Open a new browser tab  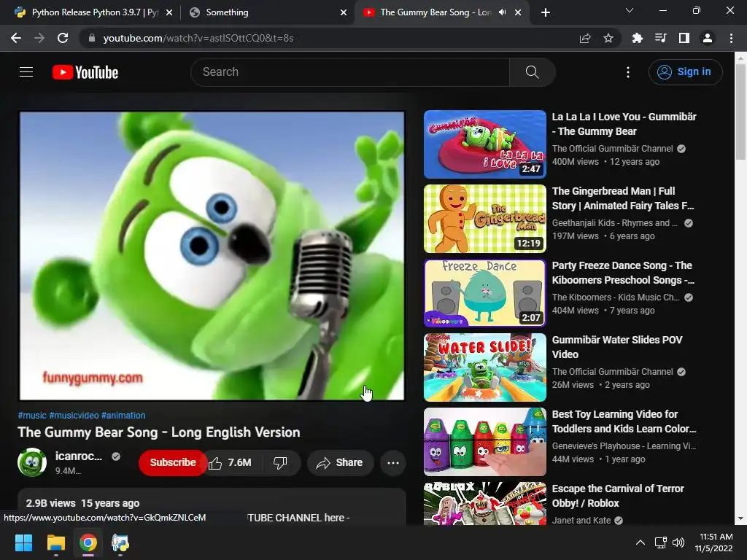(546, 12)
